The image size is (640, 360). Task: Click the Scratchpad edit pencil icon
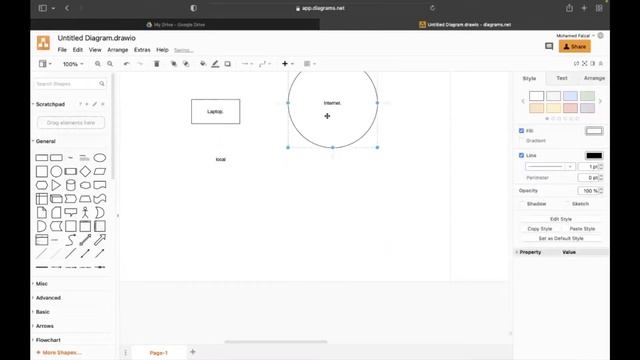(x=94, y=104)
